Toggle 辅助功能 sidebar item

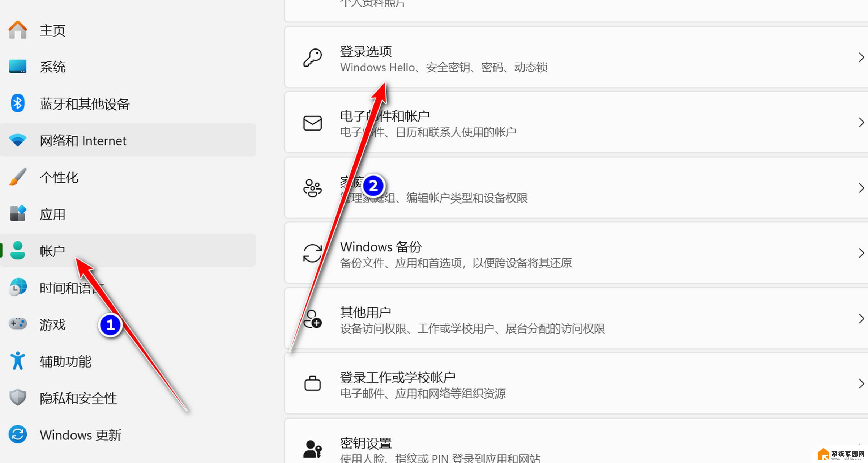click(x=66, y=361)
